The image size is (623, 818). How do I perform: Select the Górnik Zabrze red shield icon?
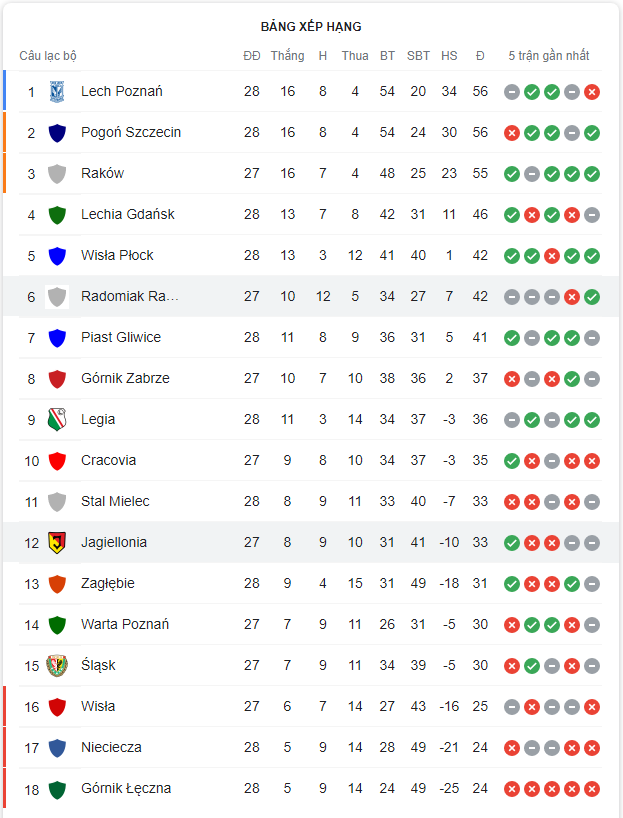59,378
